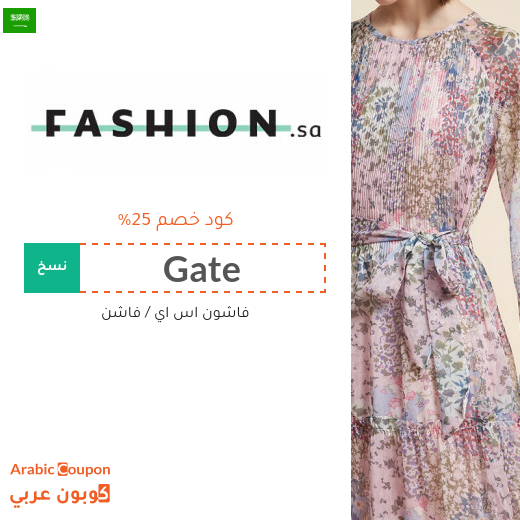Click the Arabic كوبون عربي logo
The image size is (520, 520).
[60, 495]
